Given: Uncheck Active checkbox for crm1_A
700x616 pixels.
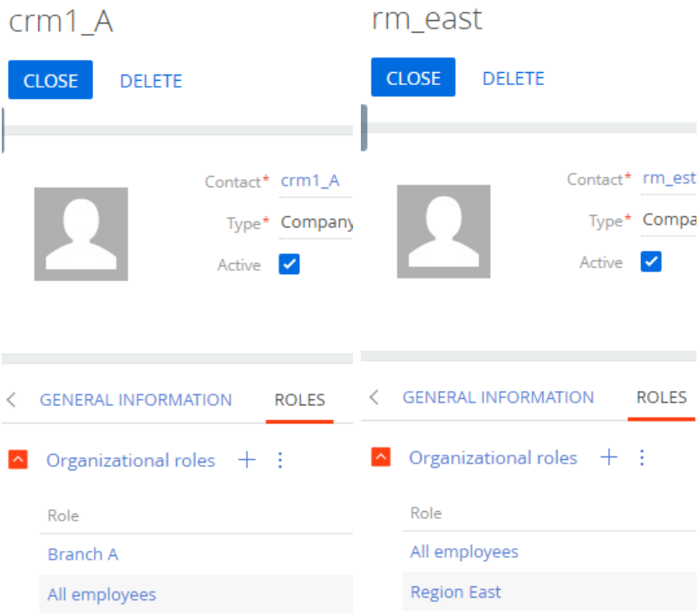Looking at the screenshot, I should point(290,265).
